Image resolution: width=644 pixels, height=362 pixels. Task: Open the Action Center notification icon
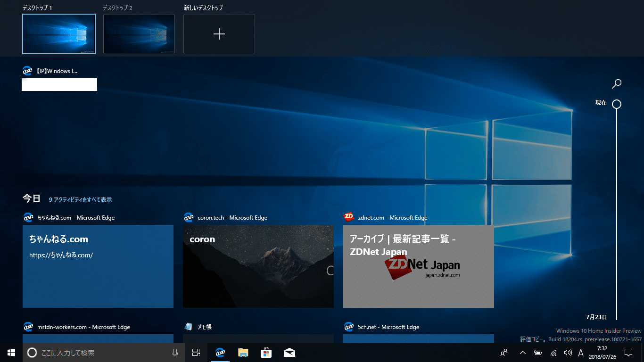click(628, 353)
